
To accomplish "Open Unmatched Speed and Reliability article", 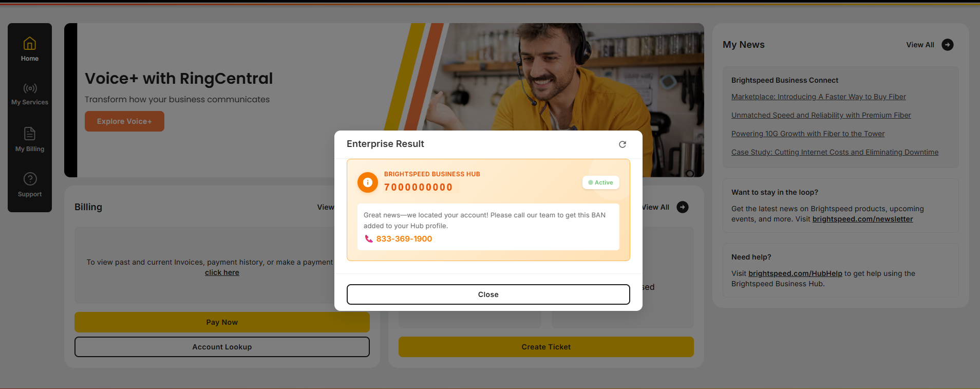I will click(821, 115).
